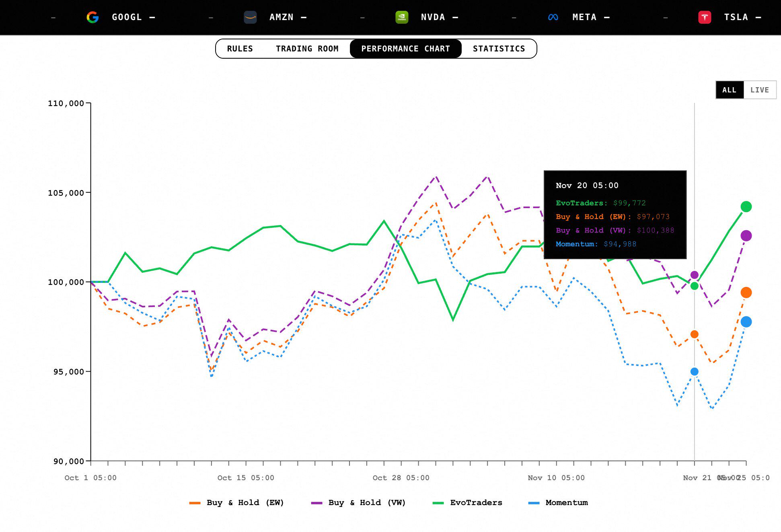Open the Rules tab
The width and height of the screenshot is (781, 532).
pos(240,49)
